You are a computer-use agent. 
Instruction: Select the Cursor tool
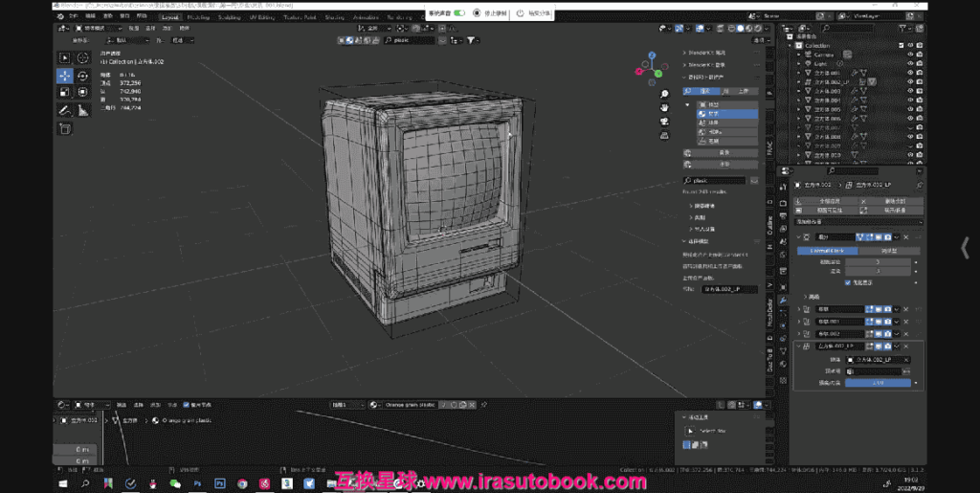[82, 58]
